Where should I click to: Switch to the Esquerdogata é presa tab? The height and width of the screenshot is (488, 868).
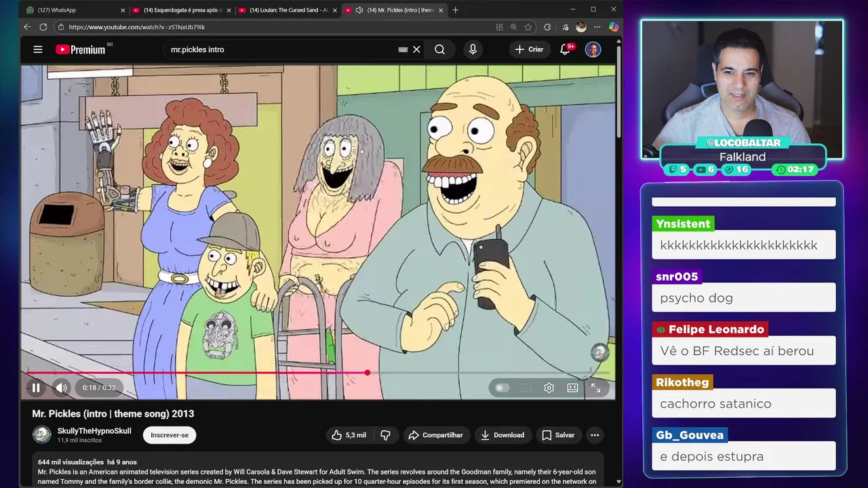pyautogui.click(x=183, y=10)
